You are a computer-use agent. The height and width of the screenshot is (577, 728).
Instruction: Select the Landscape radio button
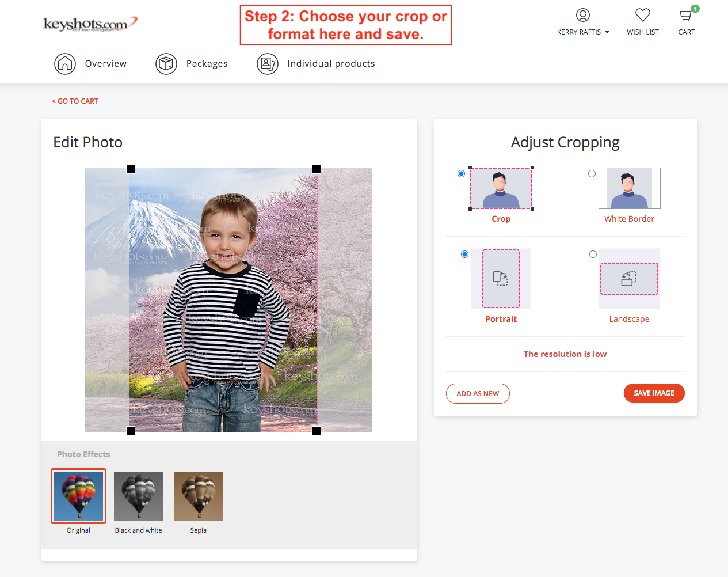click(x=593, y=255)
